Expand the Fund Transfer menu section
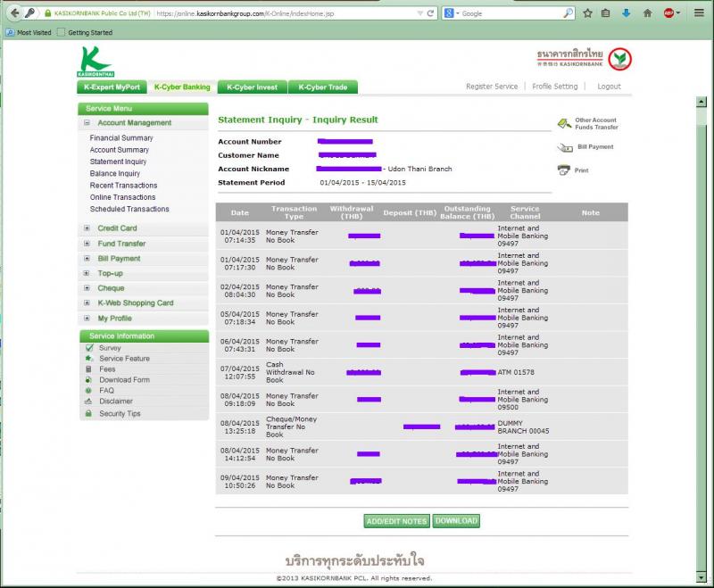This screenshot has height=588, width=714. (87, 244)
